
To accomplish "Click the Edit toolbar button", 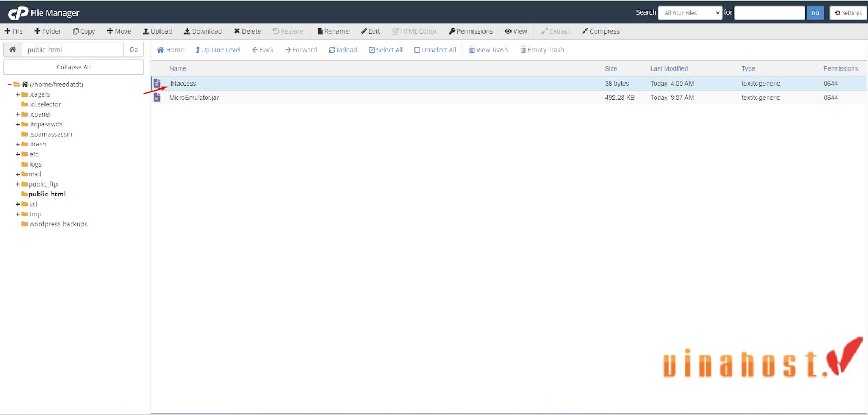I will [x=371, y=31].
